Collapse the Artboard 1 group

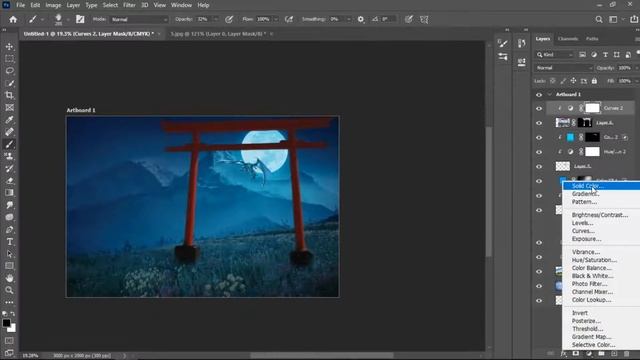[x=549, y=95]
